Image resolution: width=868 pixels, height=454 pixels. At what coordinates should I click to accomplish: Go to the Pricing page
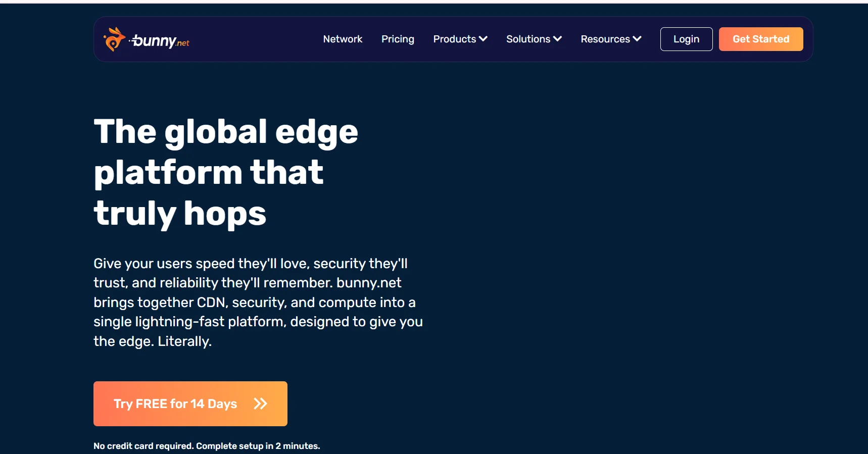(398, 39)
